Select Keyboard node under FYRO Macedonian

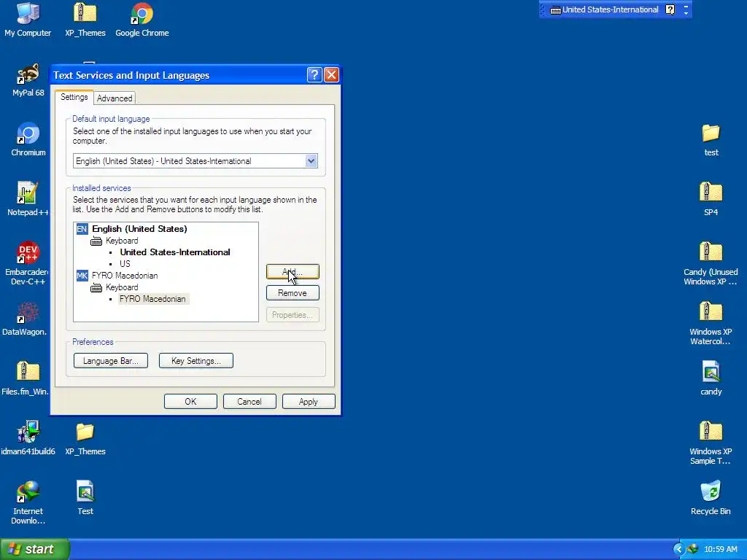(x=122, y=287)
